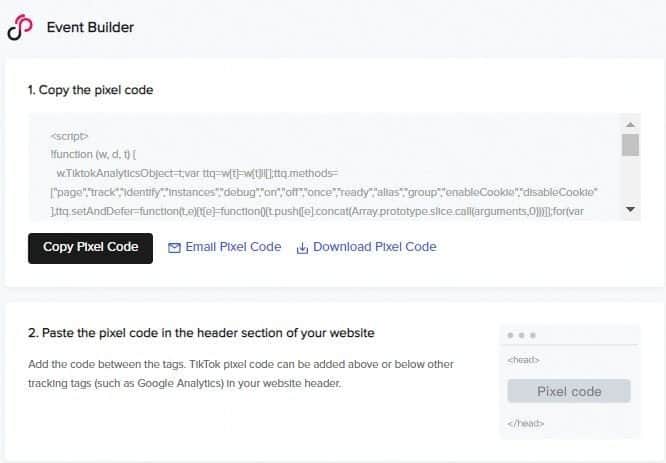Click the '!function (w, d, t)' code line
The image size is (666, 463).
point(98,153)
